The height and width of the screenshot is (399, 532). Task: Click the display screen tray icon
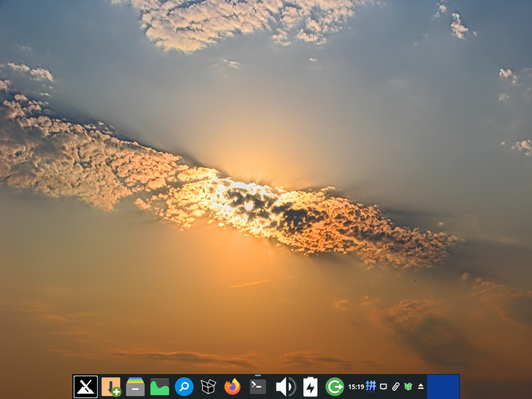[x=383, y=387]
